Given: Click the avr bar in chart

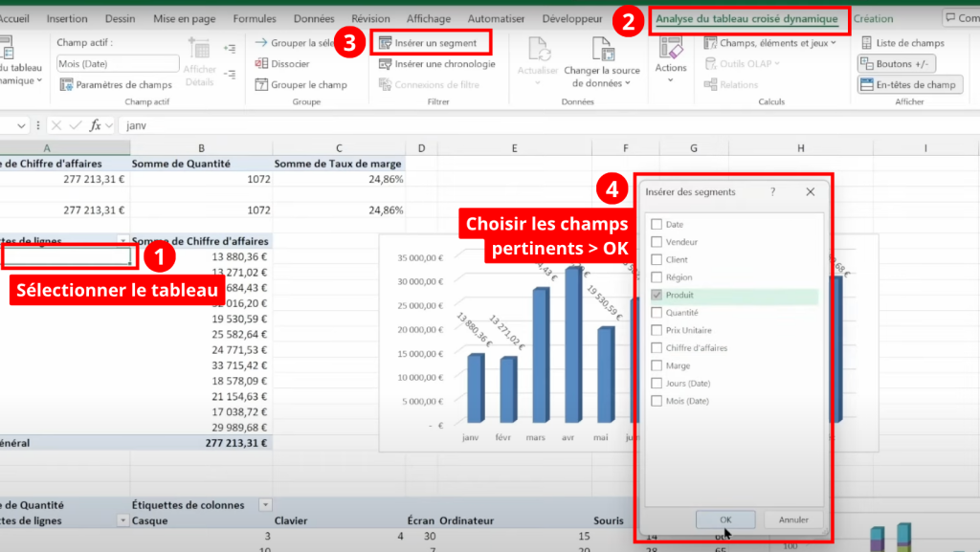Looking at the screenshot, I should tap(573, 344).
